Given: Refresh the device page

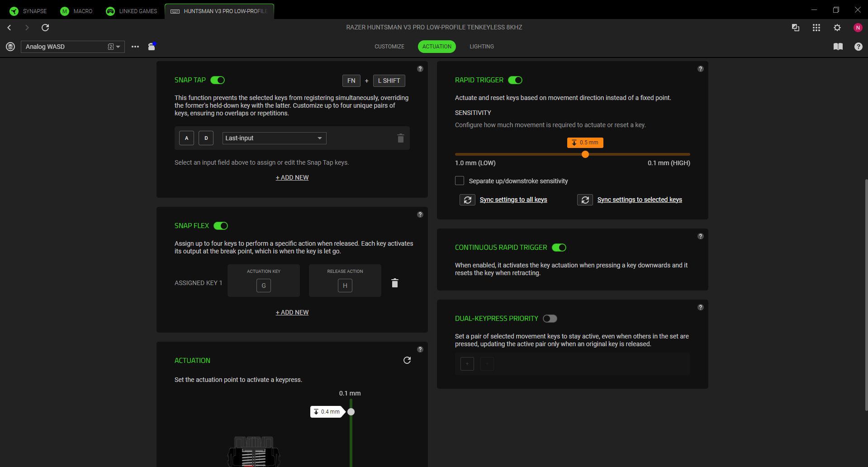Looking at the screenshot, I should coord(45,28).
